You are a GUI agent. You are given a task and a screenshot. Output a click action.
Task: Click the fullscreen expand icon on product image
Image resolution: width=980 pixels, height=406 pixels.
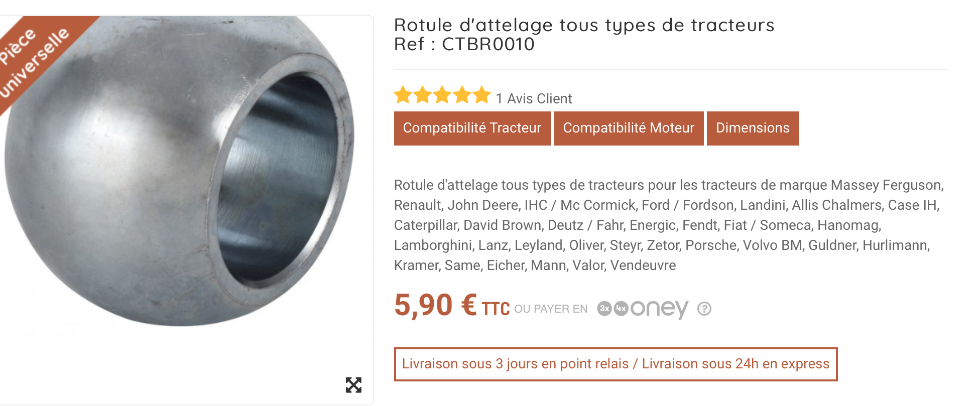[x=353, y=385]
